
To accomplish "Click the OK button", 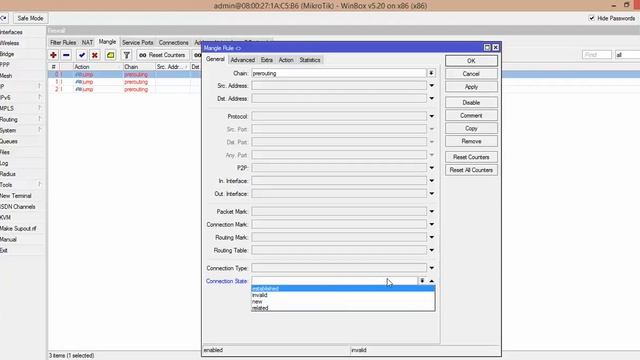I will (x=471, y=61).
